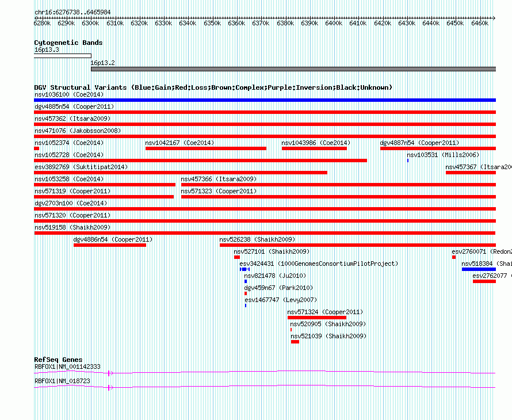Click the 6350k position on the ruler
This screenshot has width=512, height=420.
[x=212, y=23]
